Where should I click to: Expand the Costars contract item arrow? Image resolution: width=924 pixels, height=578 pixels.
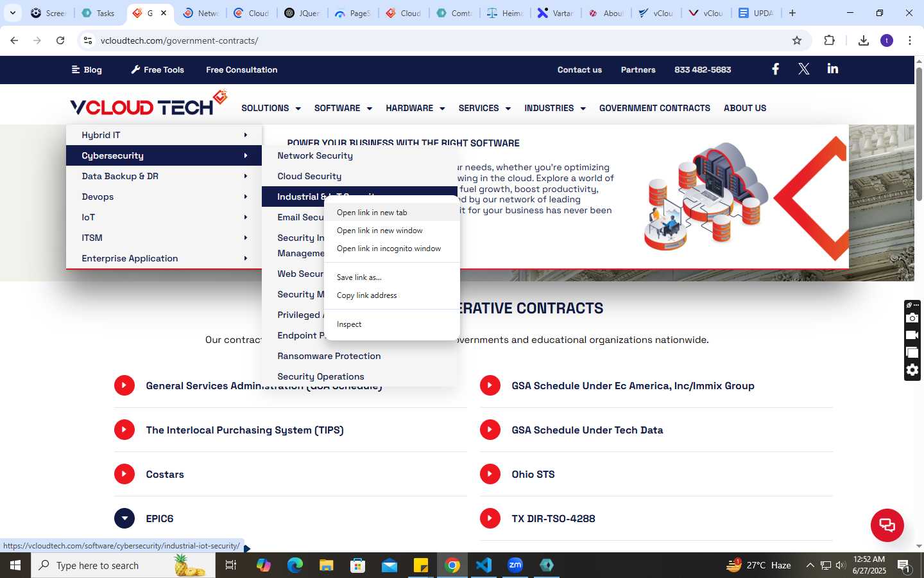pos(124,474)
